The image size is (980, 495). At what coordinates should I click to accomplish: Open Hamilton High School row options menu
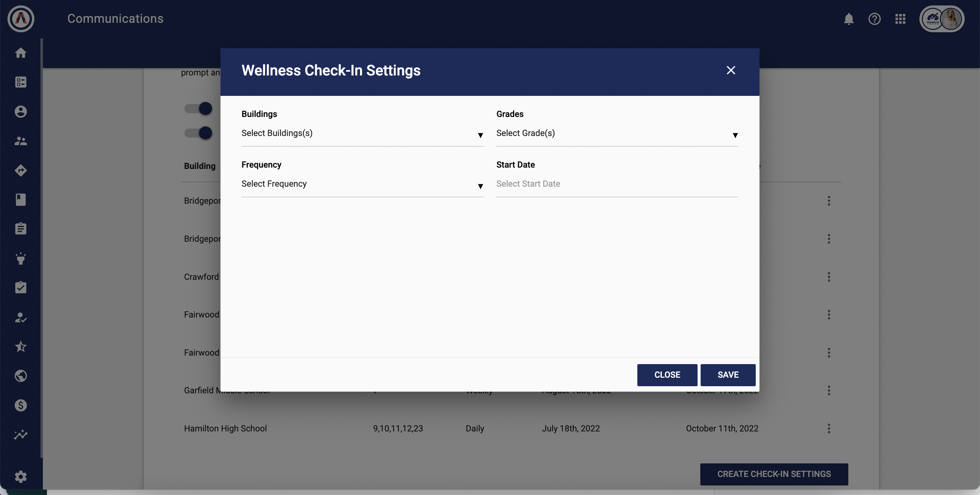829,428
